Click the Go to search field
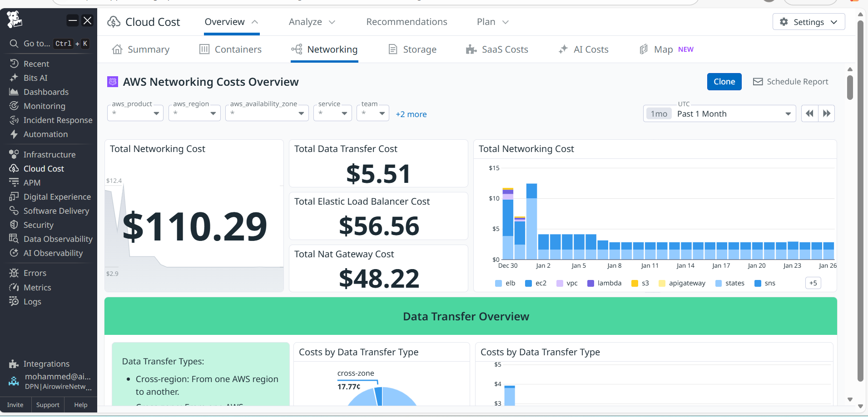 pos(36,44)
